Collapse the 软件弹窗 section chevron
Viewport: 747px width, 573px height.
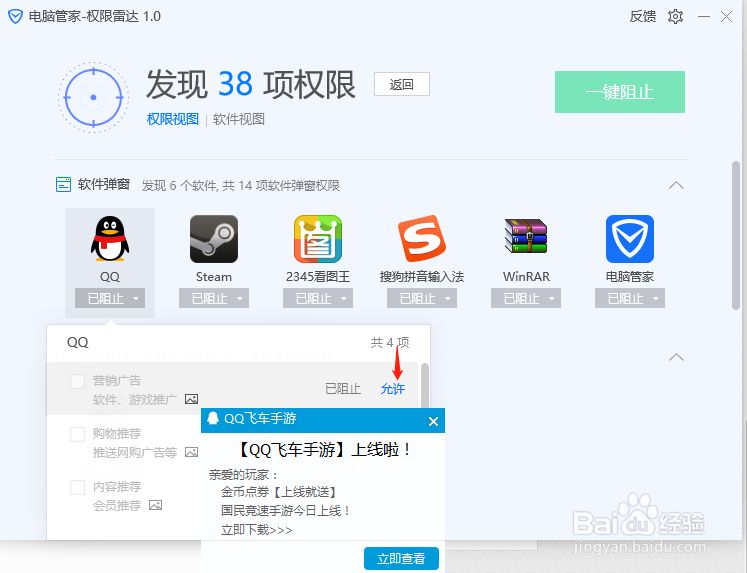pos(676,185)
